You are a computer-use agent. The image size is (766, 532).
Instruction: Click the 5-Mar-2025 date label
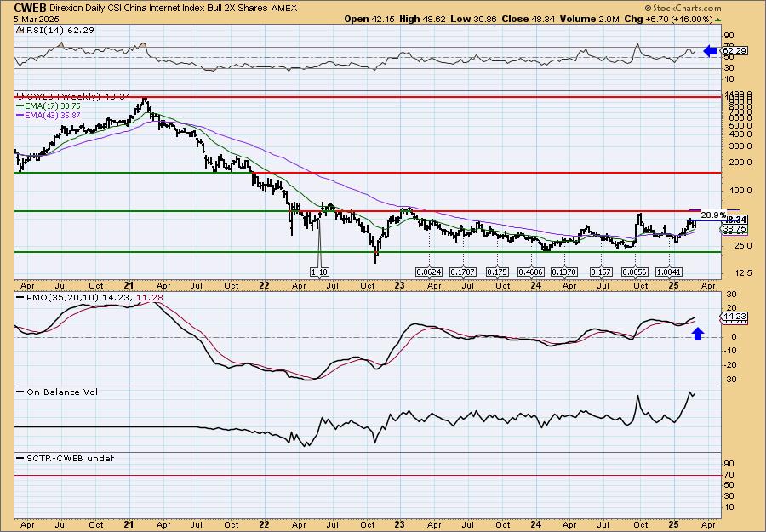click(37, 19)
